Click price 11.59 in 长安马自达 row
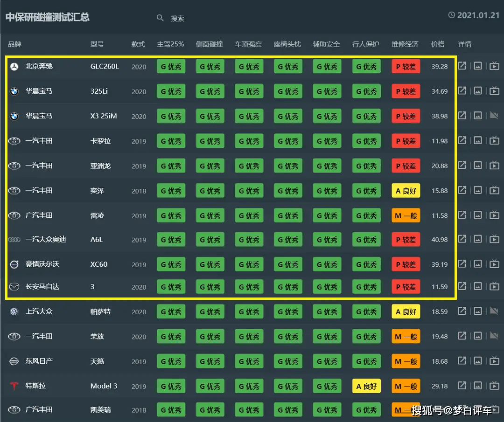The width and height of the screenshot is (504, 422). [x=440, y=287]
